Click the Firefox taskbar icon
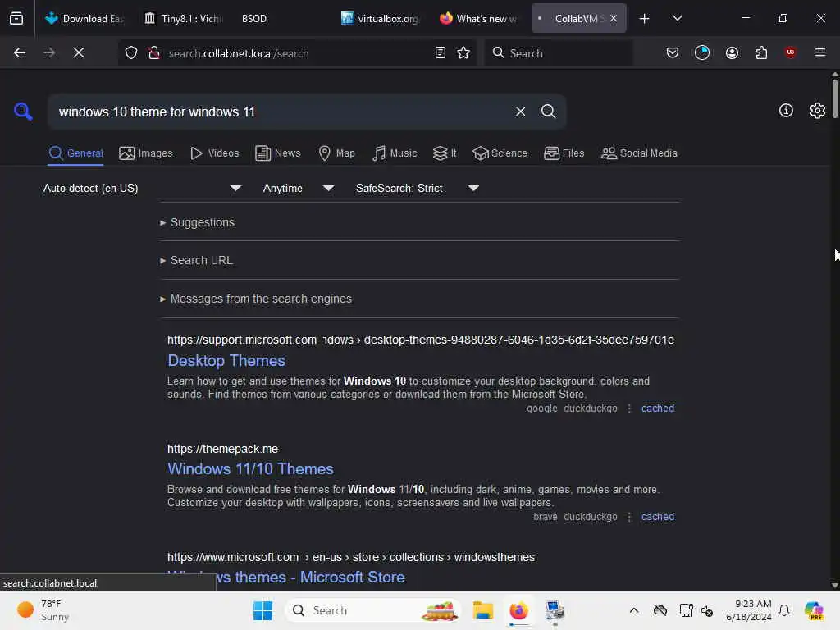 [518, 610]
